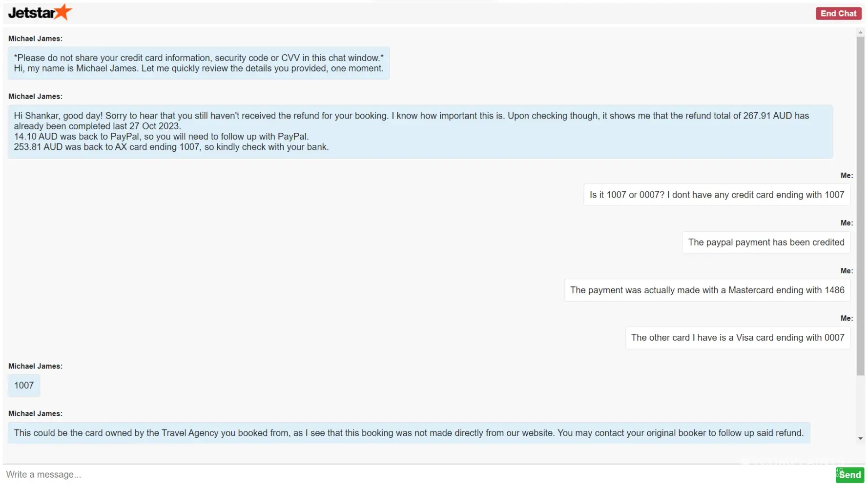Click the Michael James label above Travel Agency message
Image resolution: width=868 pixels, height=488 pixels.
point(35,414)
